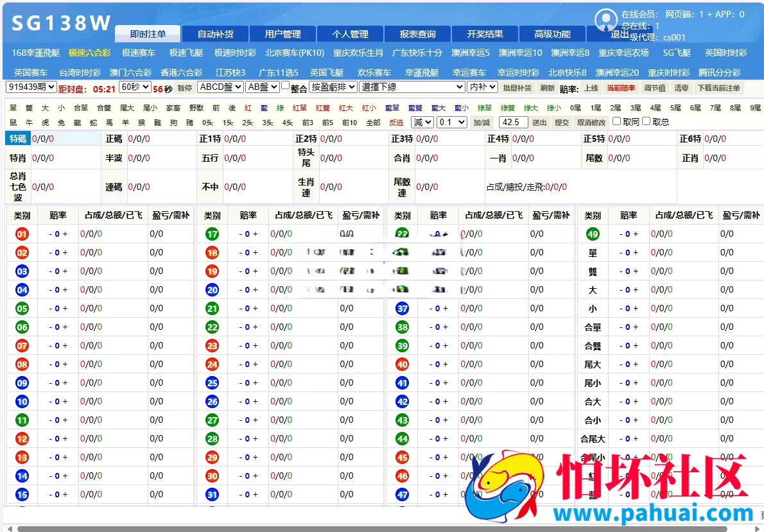Enable the 取总 checkbox
Image resolution: width=764 pixels, height=532 pixels.
point(646,121)
